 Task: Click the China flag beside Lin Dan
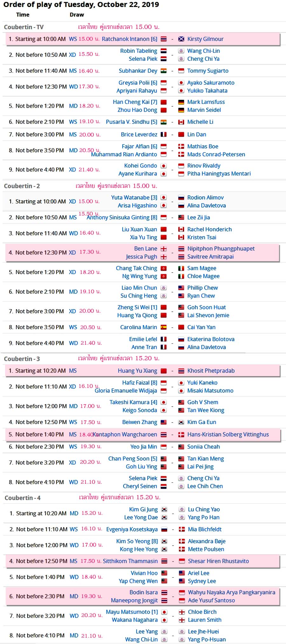181,135
